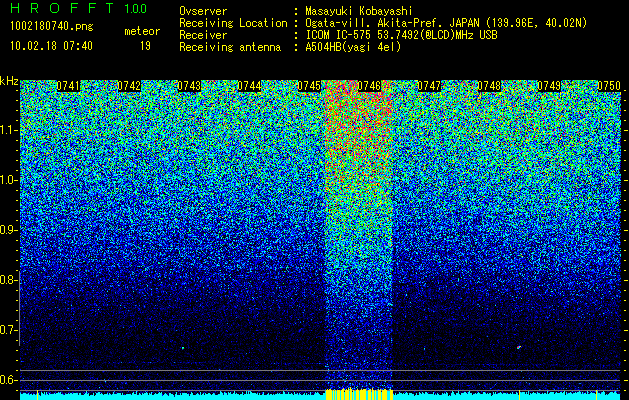Click the 0.6 frequency axis label
This screenshot has height=400, width=629.
[x=7, y=380]
